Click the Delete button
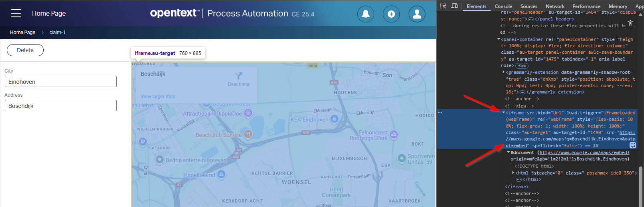This screenshot has height=207, width=644. (25, 50)
